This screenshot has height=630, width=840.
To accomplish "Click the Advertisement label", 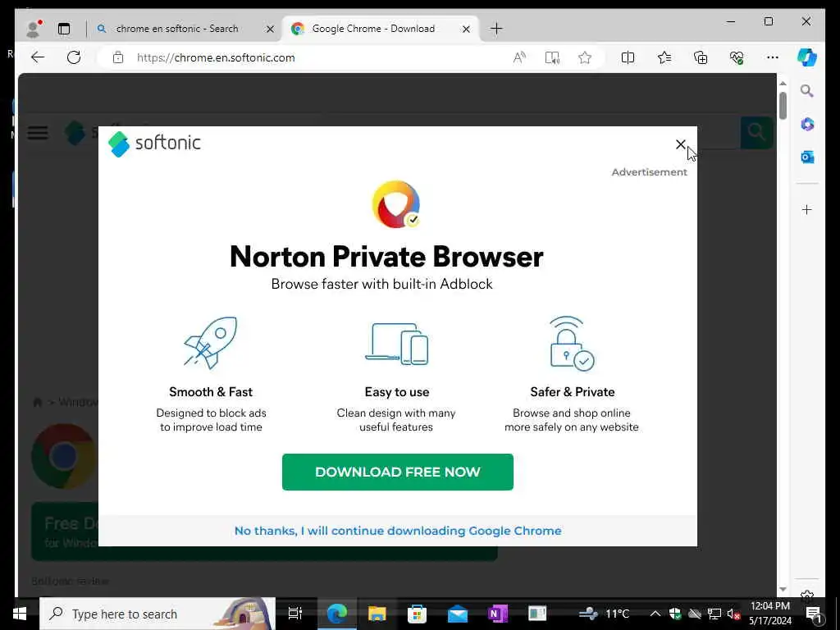I will [x=650, y=172].
